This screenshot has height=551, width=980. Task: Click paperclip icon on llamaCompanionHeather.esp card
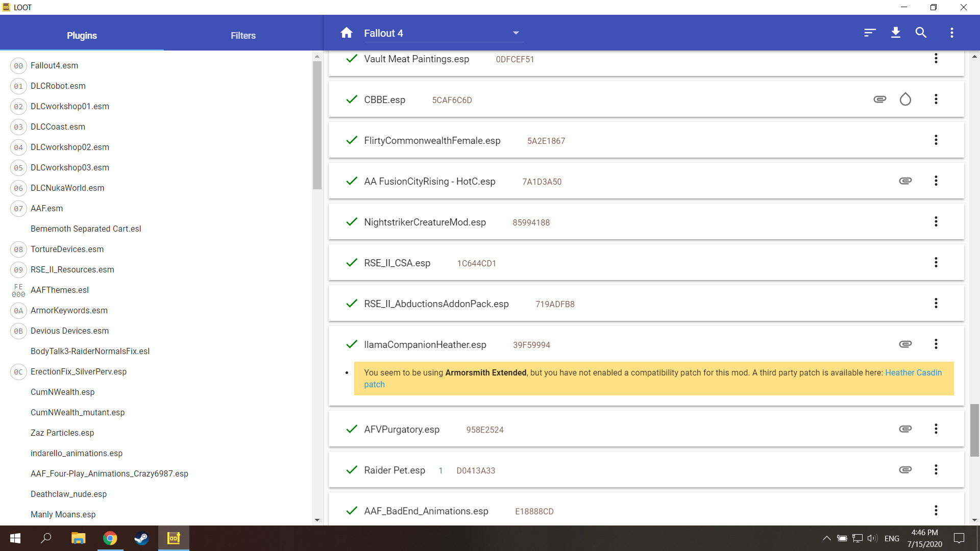tap(905, 344)
